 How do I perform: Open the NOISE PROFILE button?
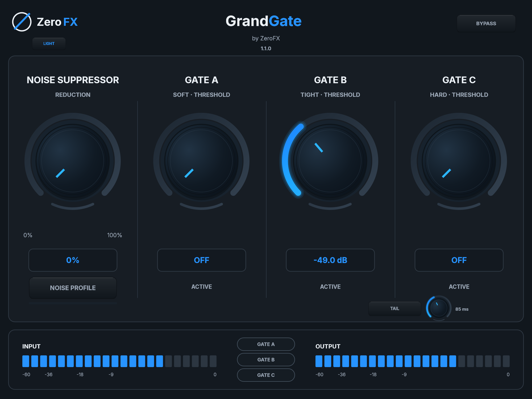pyautogui.click(x=73, y=288)
